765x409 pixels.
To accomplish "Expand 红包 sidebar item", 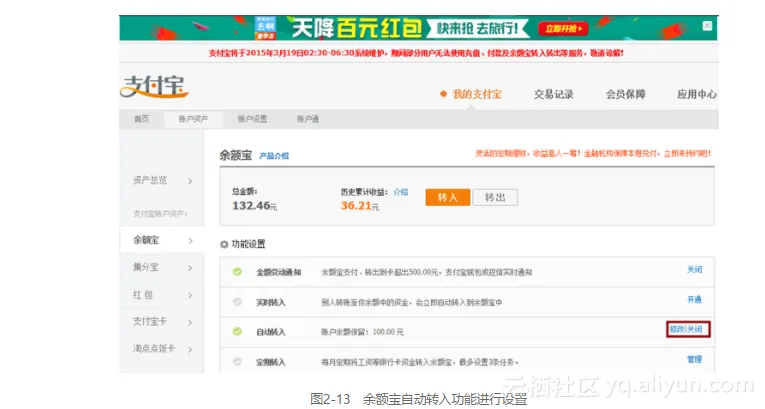I will tap(190, 295).
